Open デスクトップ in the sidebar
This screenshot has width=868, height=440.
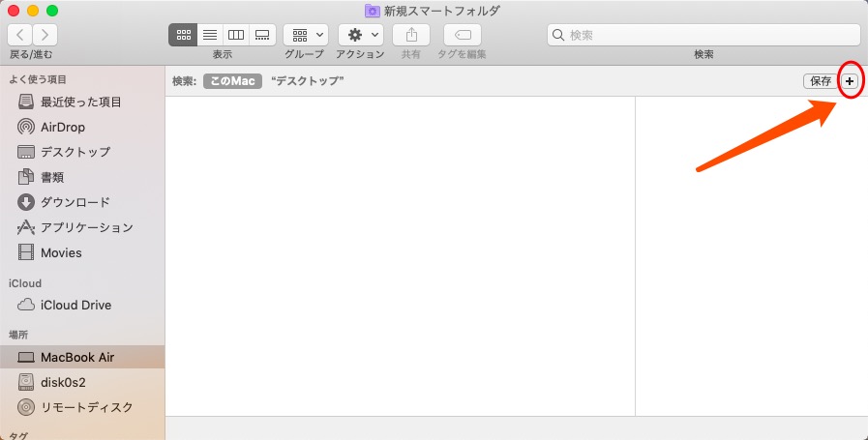pos(82,152)
